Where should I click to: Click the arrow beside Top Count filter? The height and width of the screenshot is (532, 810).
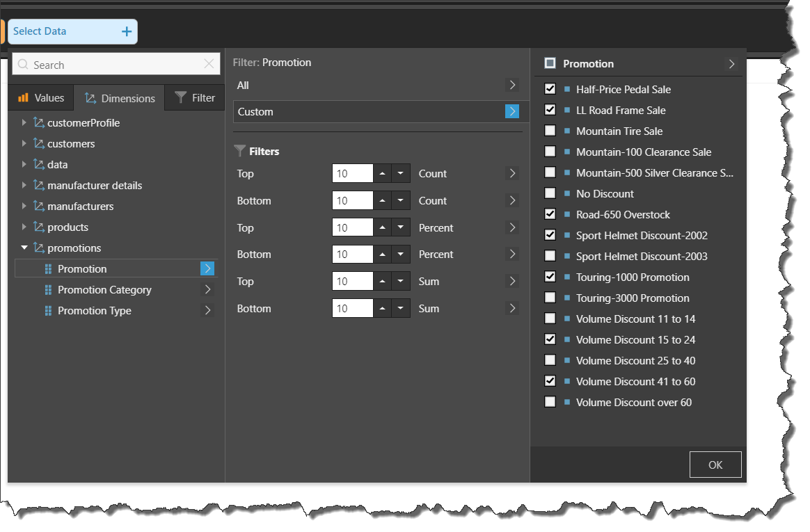coord(512,173)
